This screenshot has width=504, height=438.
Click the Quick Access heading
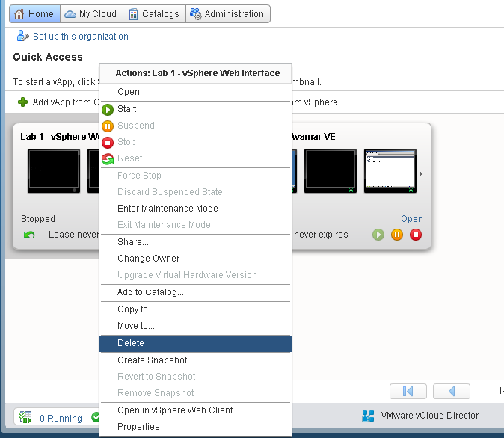[x=48, y=57]
